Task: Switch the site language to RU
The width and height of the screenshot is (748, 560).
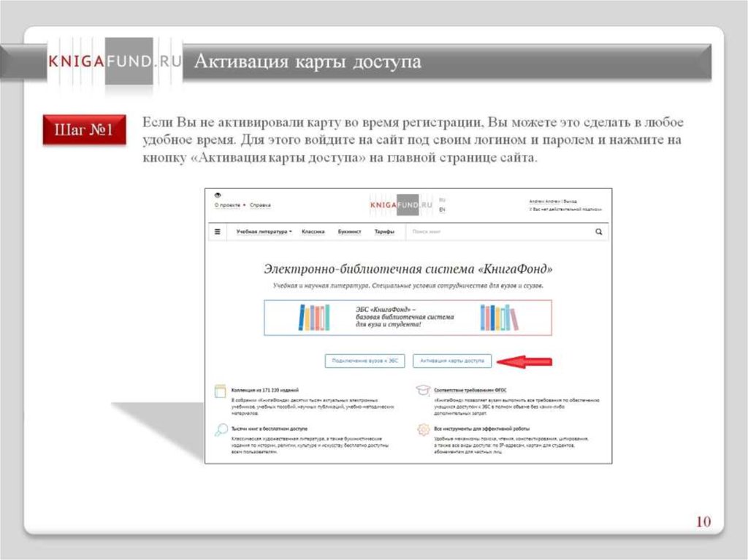Action: pos(442,200)
